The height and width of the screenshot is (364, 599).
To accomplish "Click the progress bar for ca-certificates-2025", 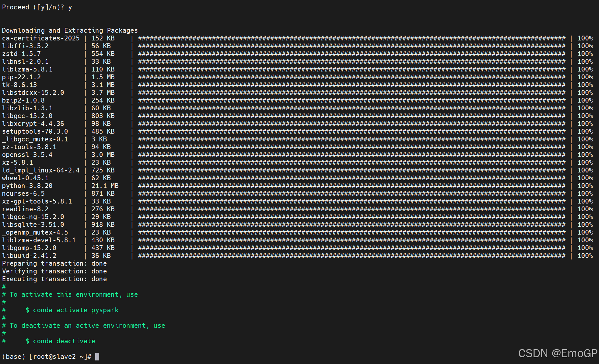I will pyautogui.click(x=352, y=38).
